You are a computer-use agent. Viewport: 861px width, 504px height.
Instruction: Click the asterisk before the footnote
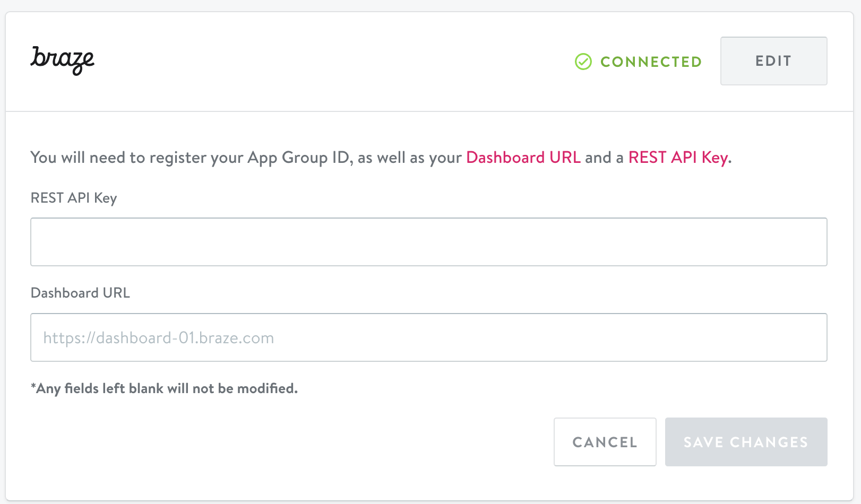tap(33, 387)
